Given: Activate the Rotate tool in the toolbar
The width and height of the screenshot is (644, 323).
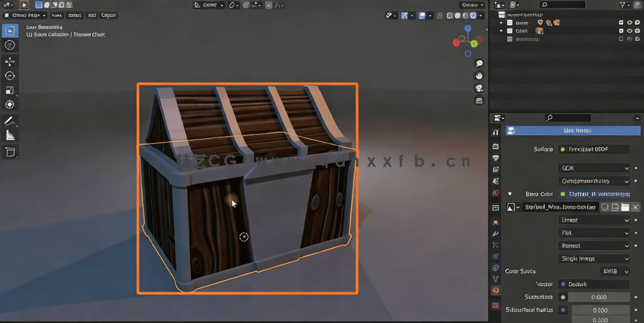Looking at the screenshot, I should click(10, 75).
